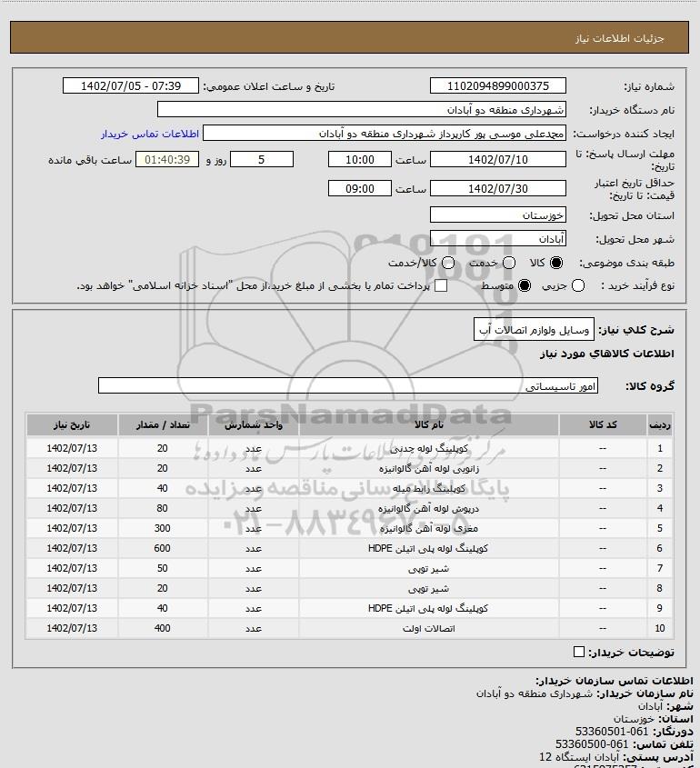Click the delivery city field آبادان
700x768 pixels.
[497, 239]
